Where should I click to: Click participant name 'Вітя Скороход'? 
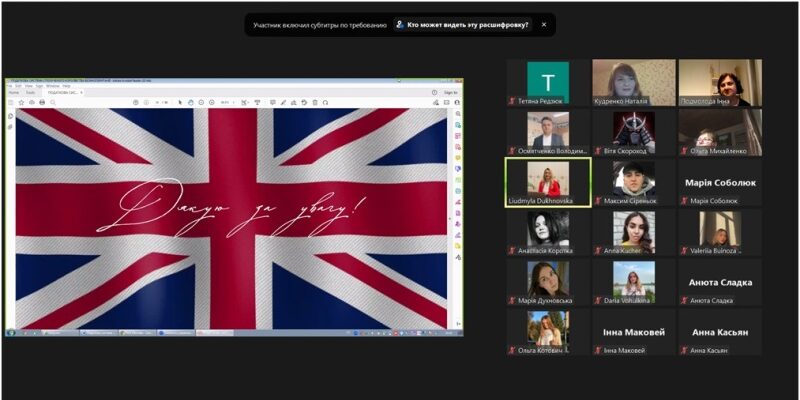[x=625, y=151]
